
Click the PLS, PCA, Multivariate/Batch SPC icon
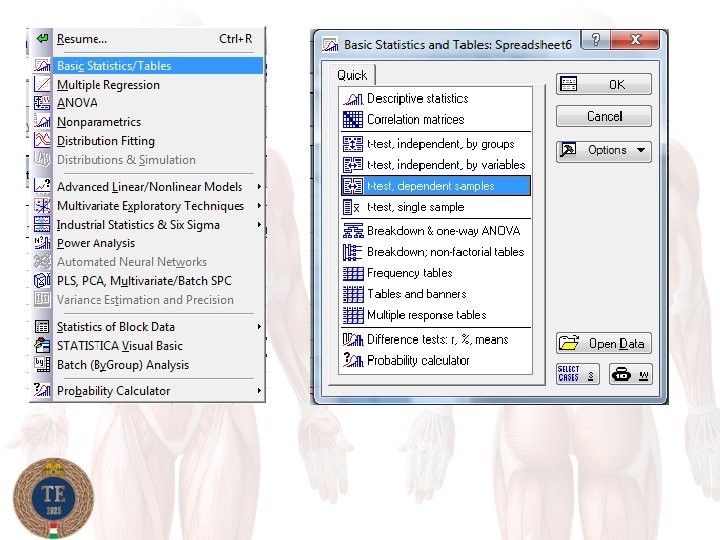click(x=42, y=280)
